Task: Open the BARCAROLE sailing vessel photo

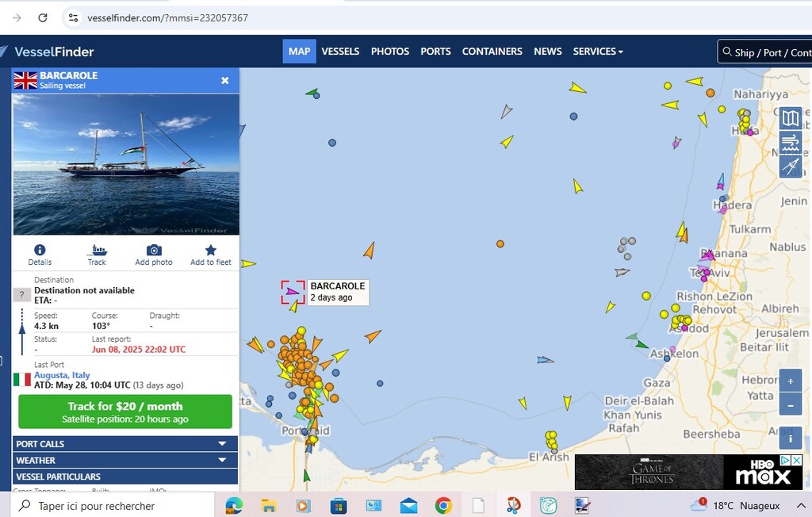Action: pos(126,164)
